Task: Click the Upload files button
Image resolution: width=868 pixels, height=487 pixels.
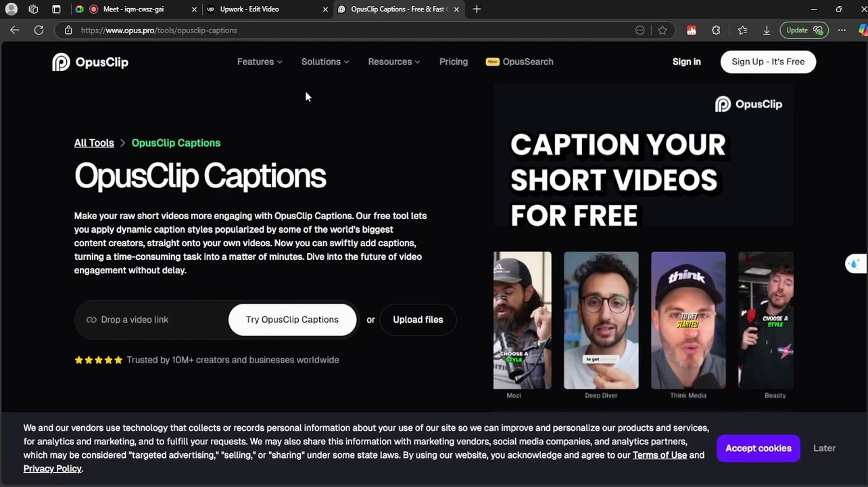Action: click(418, 320)
